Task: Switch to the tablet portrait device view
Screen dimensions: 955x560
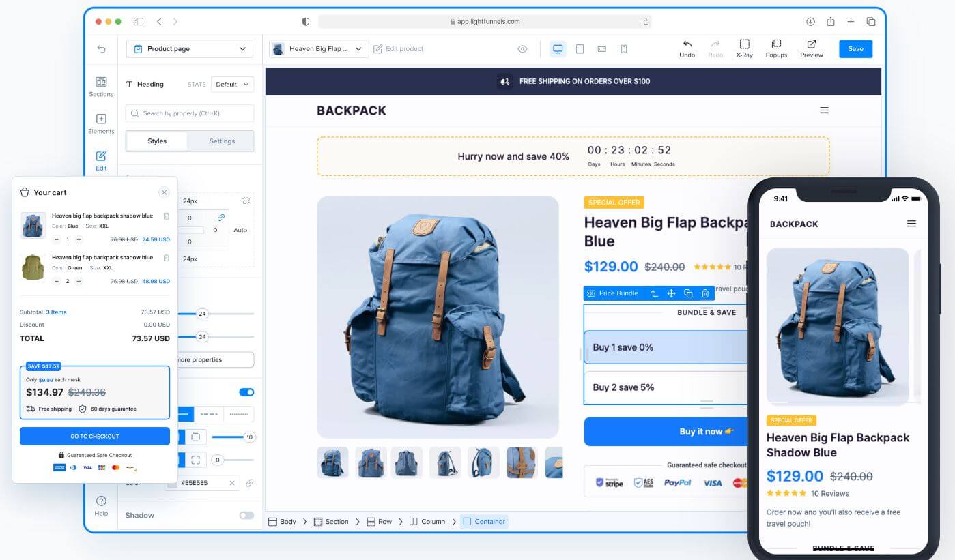Action: pos(580,49)
